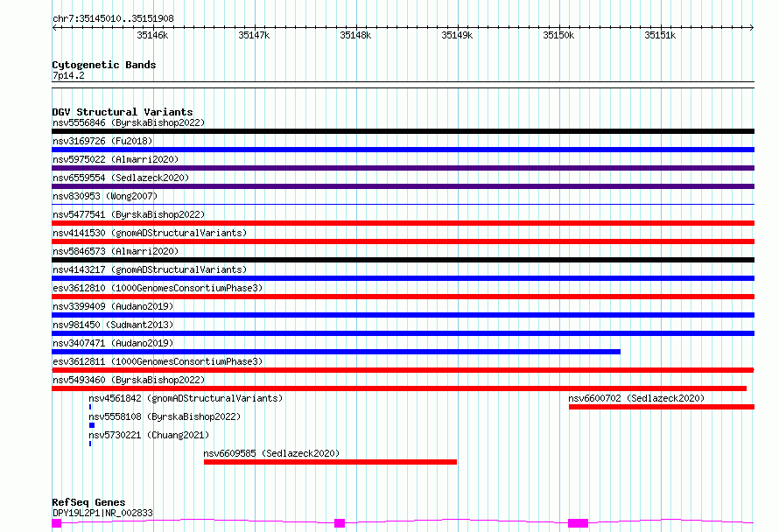The height and width of the screenshot is (532, 779).
Task: Select nsv6559554 (Sedlazeck2020) label
Action: [121, 178]
